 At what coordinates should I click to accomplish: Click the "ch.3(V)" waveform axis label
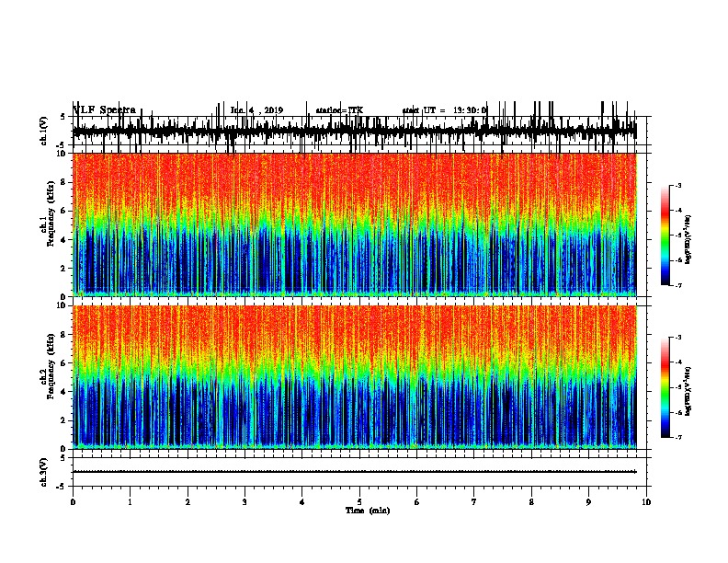coord(44,472)
